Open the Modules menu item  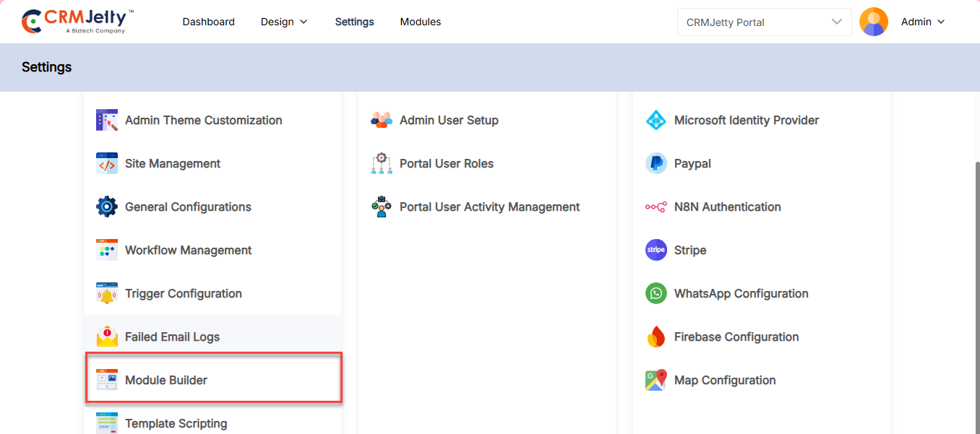[420, 22]
